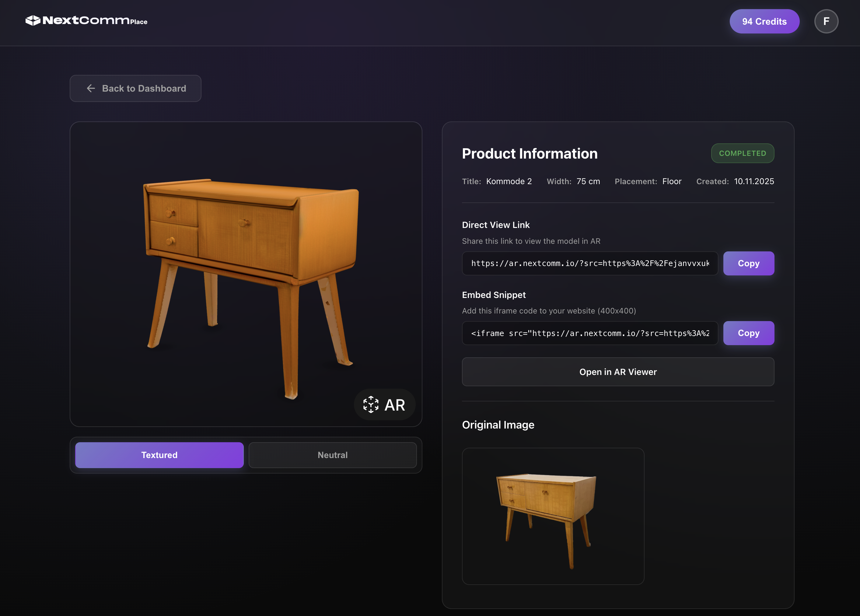The image size is (860, 616).
Task: Click the Placement Floor value
Action: click(x=672, y=181)
